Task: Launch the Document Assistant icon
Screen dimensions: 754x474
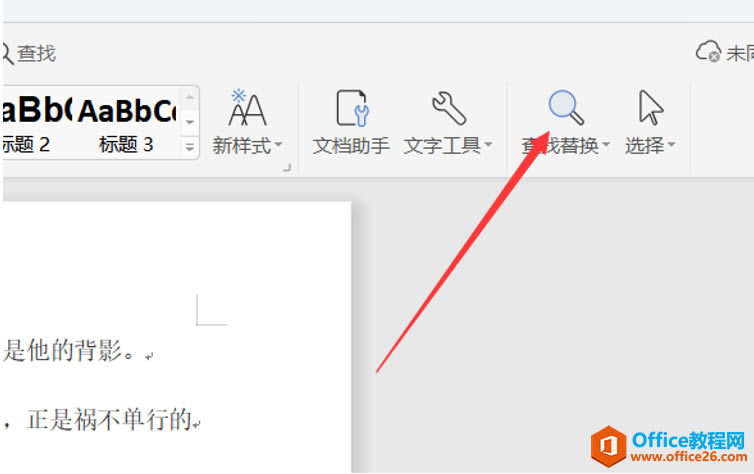Action: pos(352,108)
